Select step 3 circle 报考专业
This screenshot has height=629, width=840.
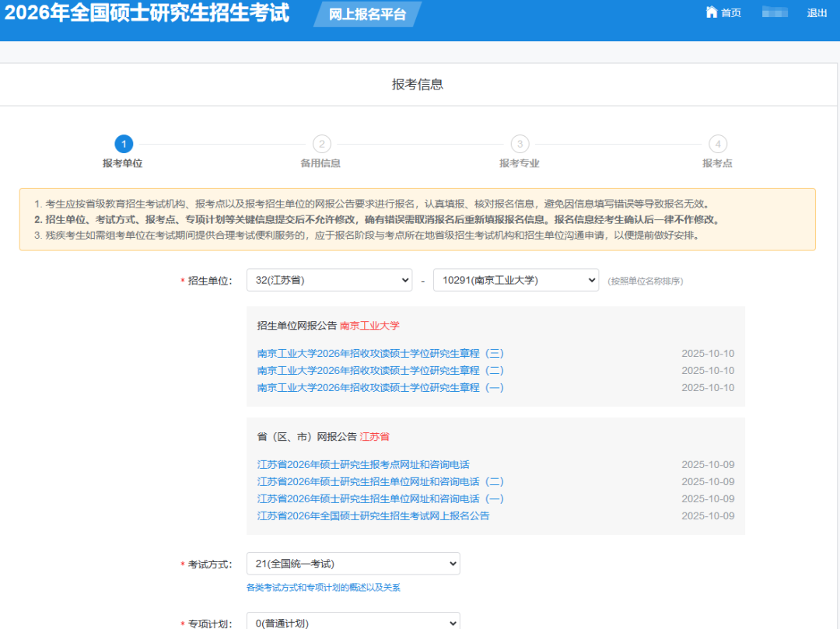[x=520, y=144]
